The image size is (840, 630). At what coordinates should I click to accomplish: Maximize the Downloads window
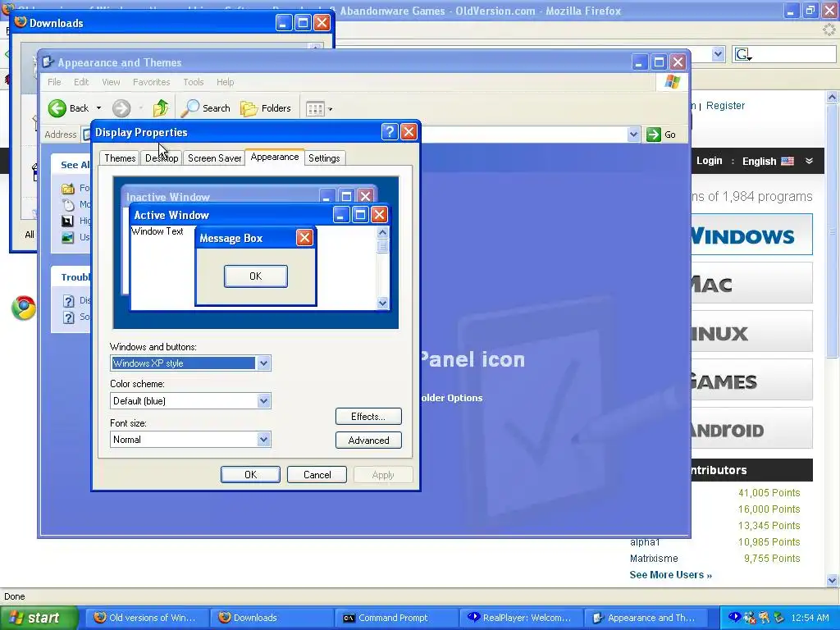303,22
